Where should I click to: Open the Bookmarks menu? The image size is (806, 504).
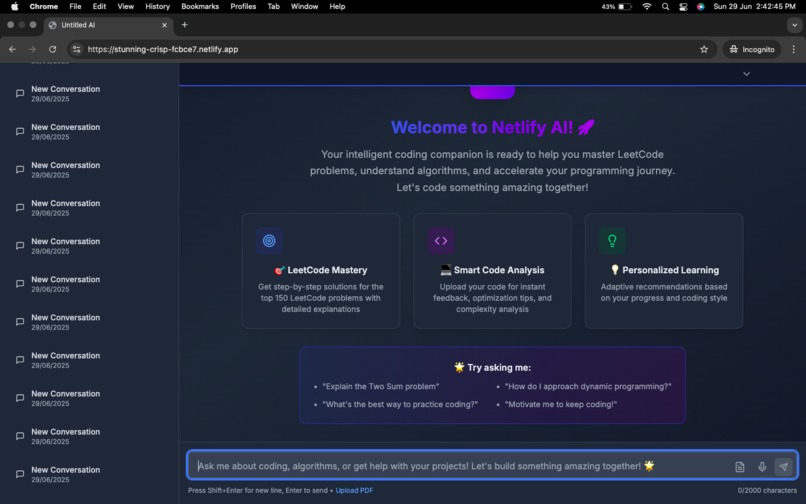[200, 6]
